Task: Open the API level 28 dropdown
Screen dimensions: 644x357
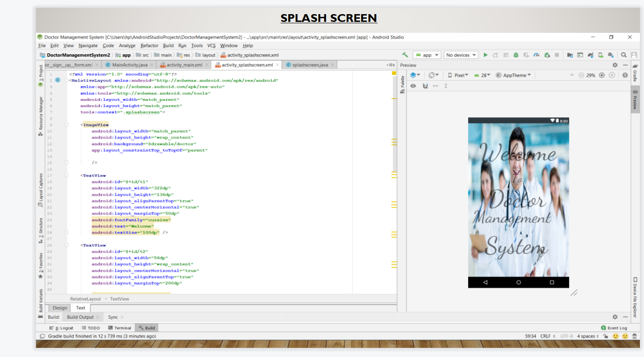Action: (x=482, y=75)
